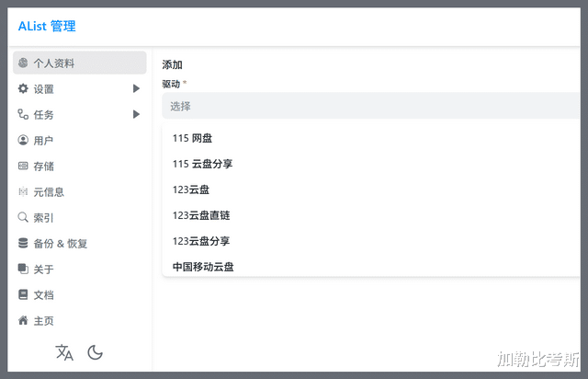This screenshot has height=379, width=588.
Task: Expand the 设置 submenu arrow
Action: tap(136, 88)
